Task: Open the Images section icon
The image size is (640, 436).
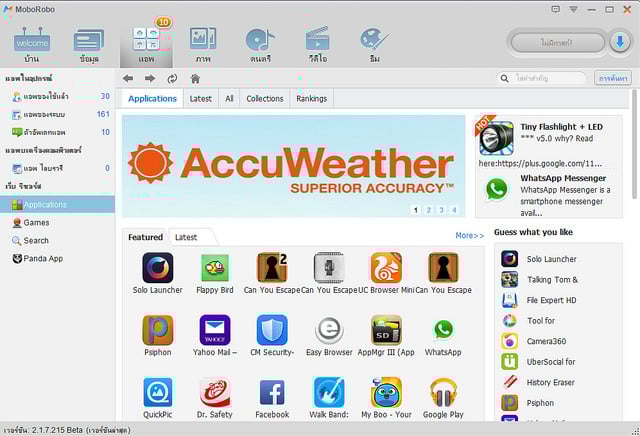Action: pos(203,40)
